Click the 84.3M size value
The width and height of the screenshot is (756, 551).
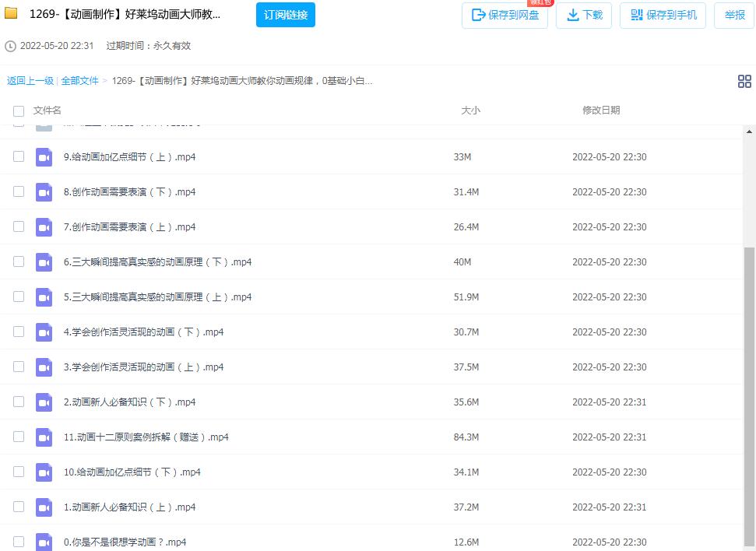tap(466, 437)
